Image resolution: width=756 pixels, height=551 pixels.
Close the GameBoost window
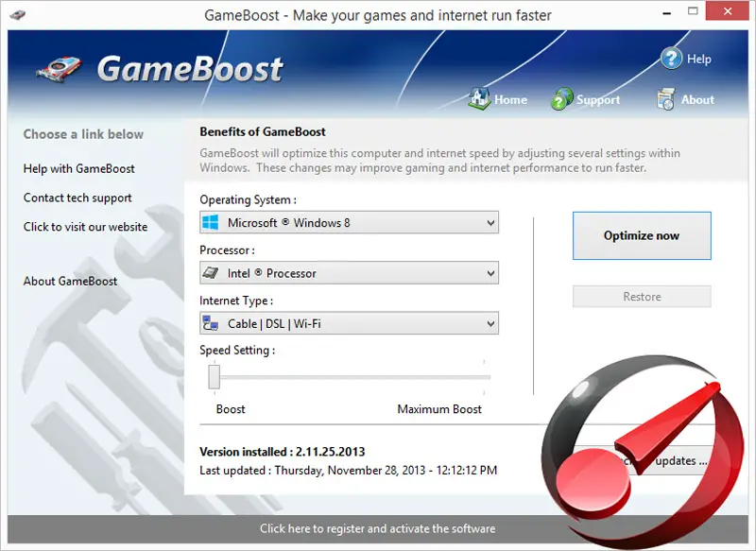point(727,11)
